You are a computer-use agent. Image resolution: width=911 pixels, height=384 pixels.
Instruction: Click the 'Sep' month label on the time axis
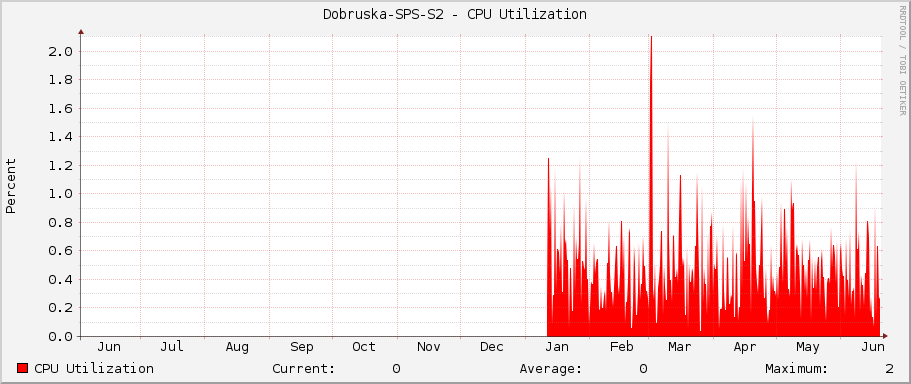(302, 347)
